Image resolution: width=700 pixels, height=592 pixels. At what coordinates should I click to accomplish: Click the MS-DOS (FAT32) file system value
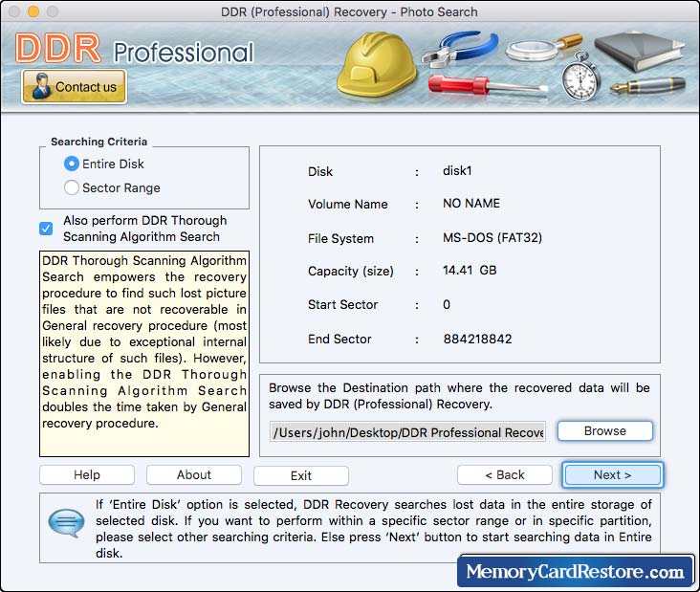pos(492,237)
